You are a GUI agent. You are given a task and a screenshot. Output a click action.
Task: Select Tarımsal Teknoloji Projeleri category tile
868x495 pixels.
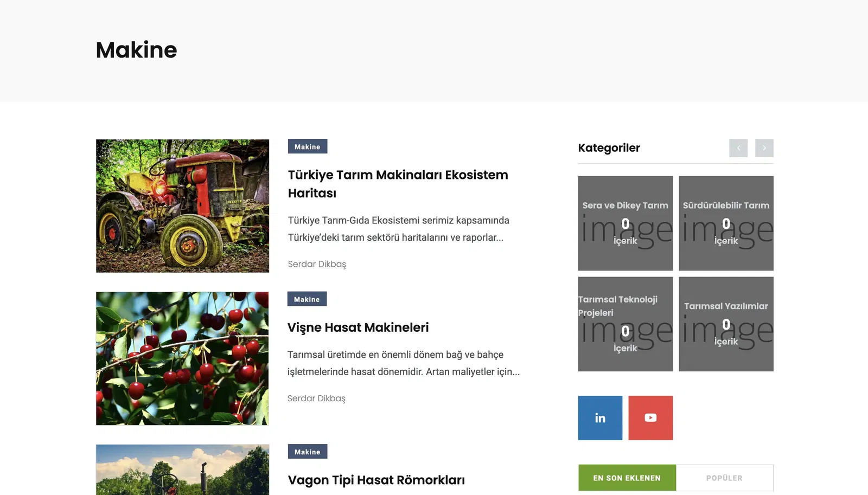point(625,324)
